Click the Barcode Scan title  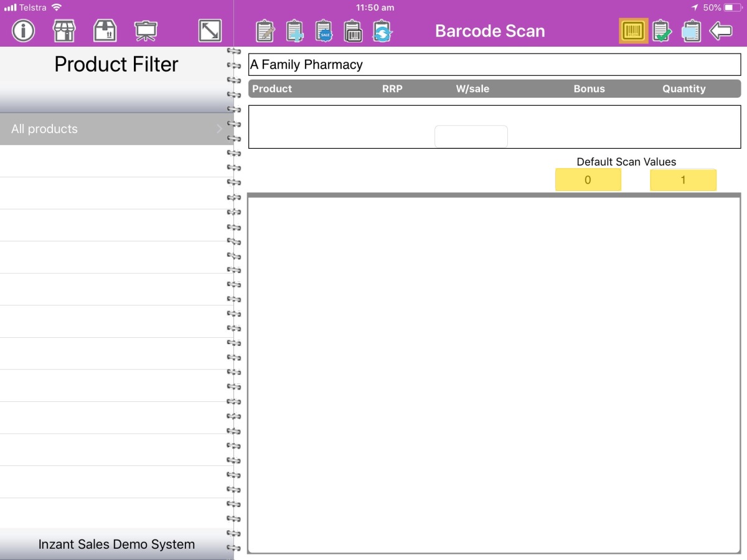pos(490,31)
